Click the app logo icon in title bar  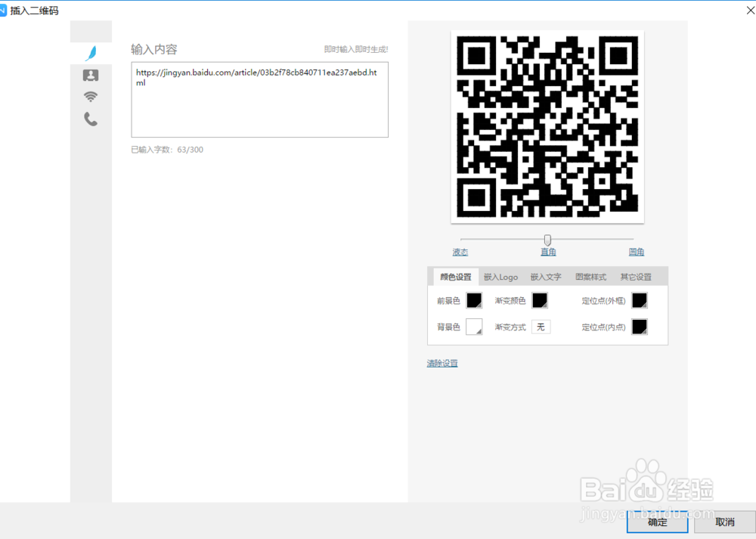pyautogui.click(x=3, y=10)
